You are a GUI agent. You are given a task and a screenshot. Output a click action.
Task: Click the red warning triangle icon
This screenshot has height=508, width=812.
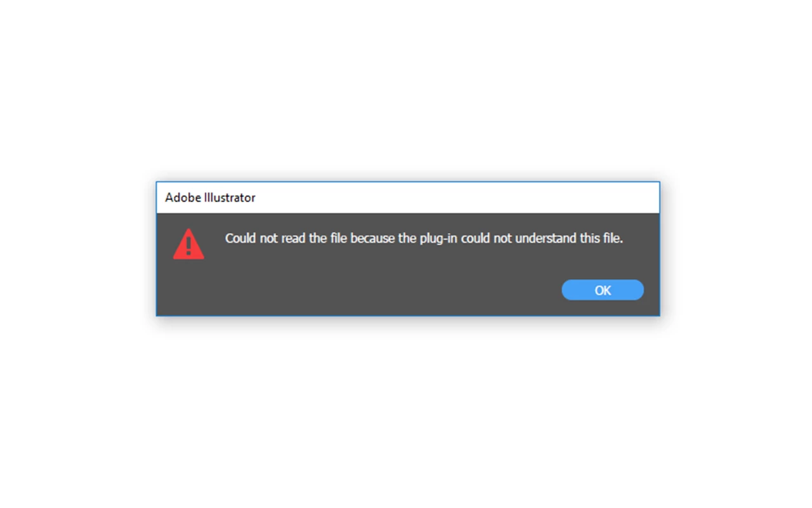pos(188,244)
